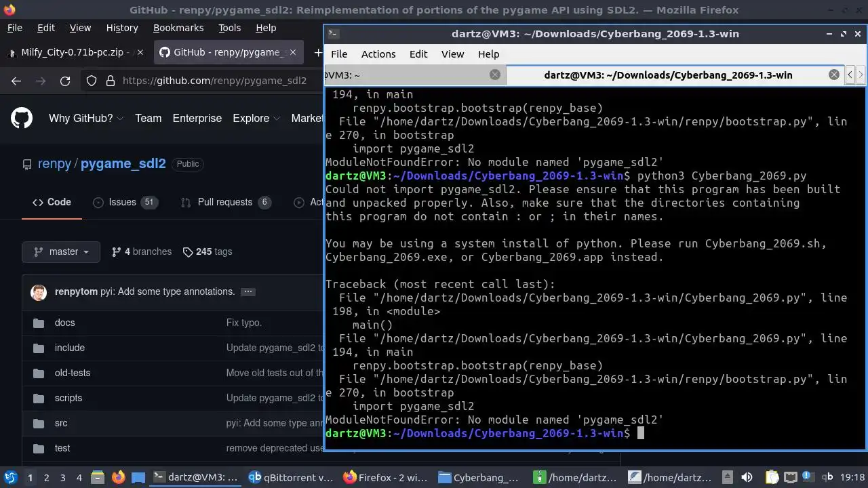Switch to qBittorrent taskbar window

291,477
